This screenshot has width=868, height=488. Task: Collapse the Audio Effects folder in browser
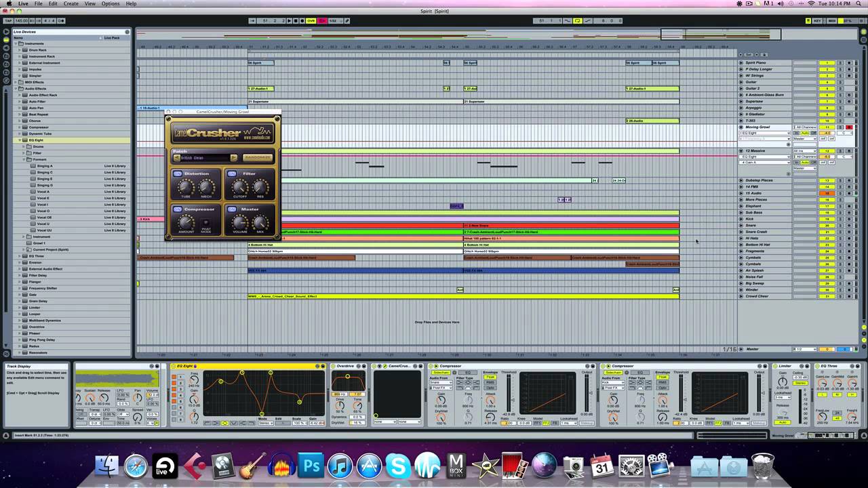point(16,88)
